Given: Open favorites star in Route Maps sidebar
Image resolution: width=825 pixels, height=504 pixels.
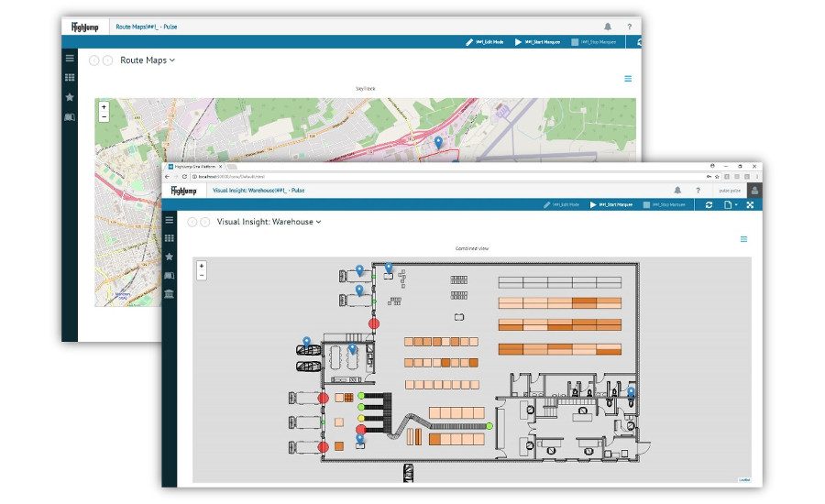Looking at the screenshot, I should pyautogui.click(x=70, y=97).
